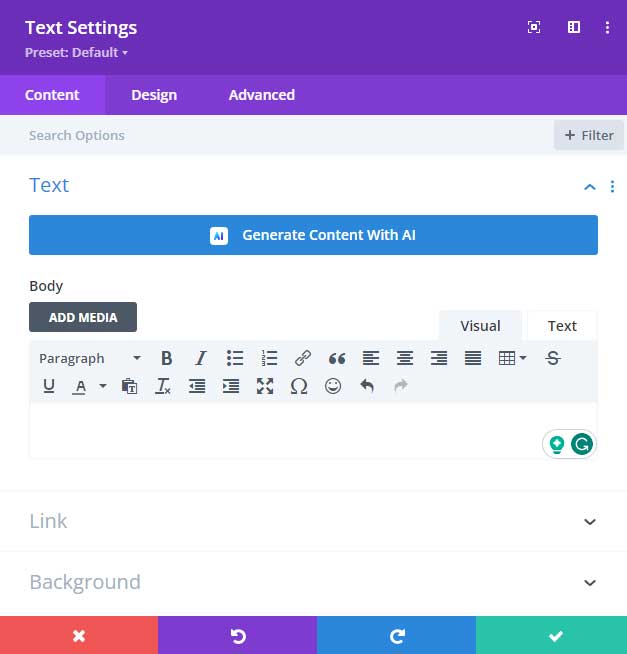Align text left
The height and width of the screenshot is (654, 627).
[x=371, y=358]
